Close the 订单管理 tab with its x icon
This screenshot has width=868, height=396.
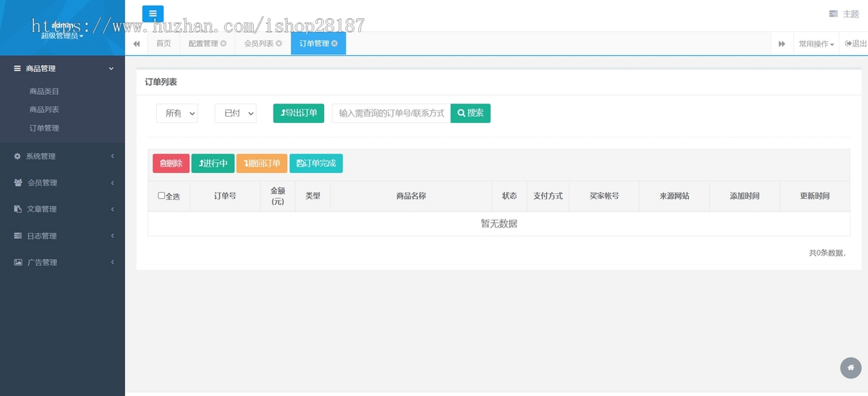pos(334,43)
